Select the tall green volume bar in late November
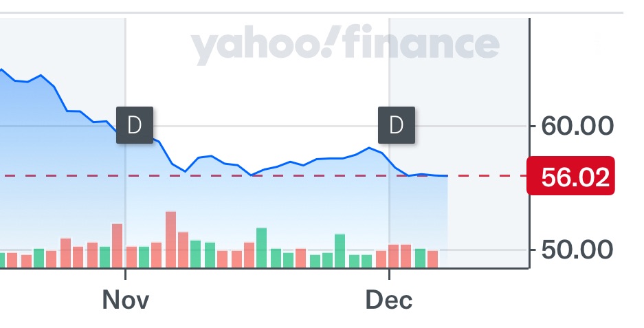The image size is (644, 328). coord(340,251)
